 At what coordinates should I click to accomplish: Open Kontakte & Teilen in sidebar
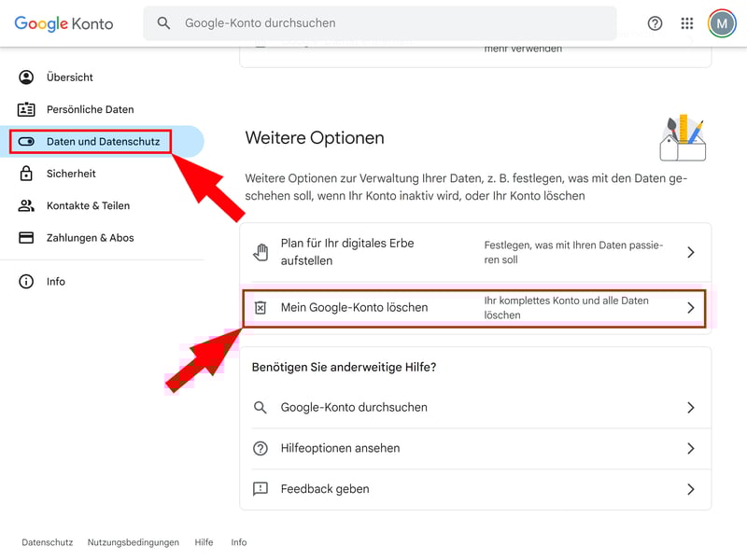point(88,205)
